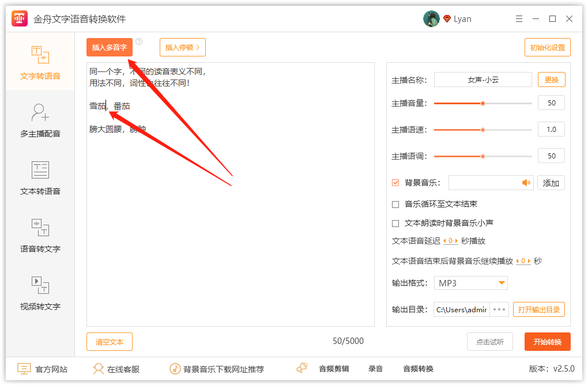Expand the 插入停顿 dropdown
The width and height of the screenshot is (588, 386).
coord(182,47)
